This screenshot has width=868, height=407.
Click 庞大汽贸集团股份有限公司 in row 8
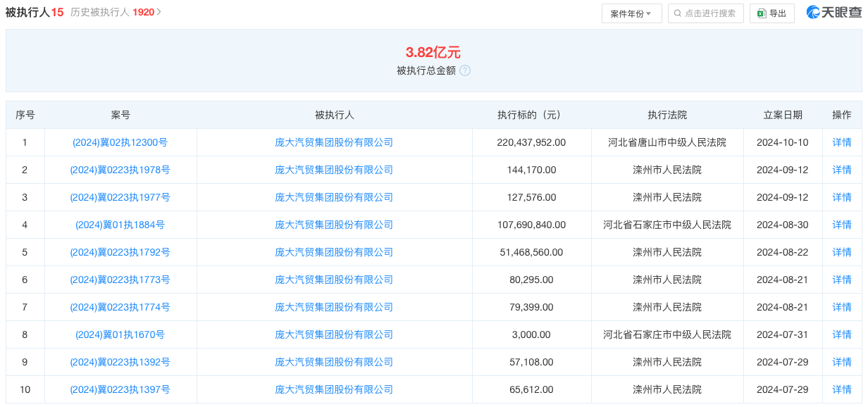(334, 334)
